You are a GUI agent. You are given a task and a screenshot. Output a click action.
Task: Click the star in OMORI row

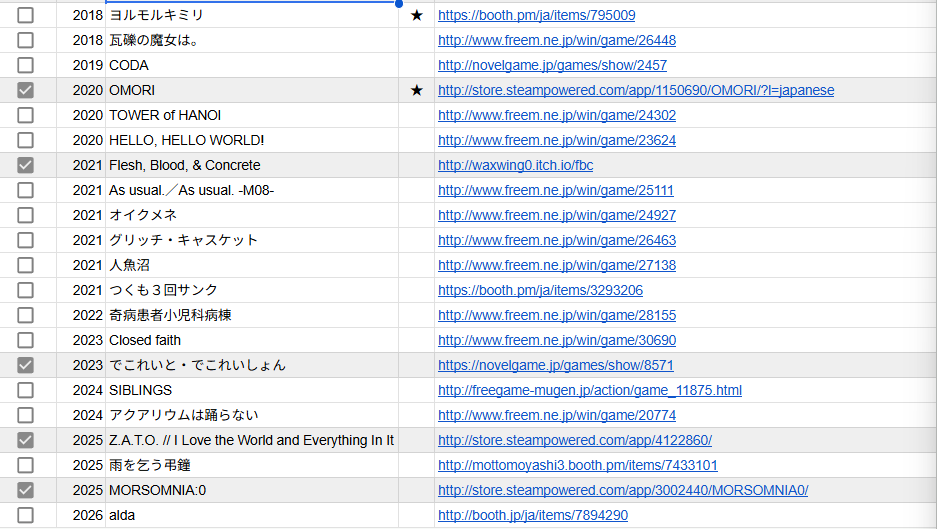pos(417,90)
